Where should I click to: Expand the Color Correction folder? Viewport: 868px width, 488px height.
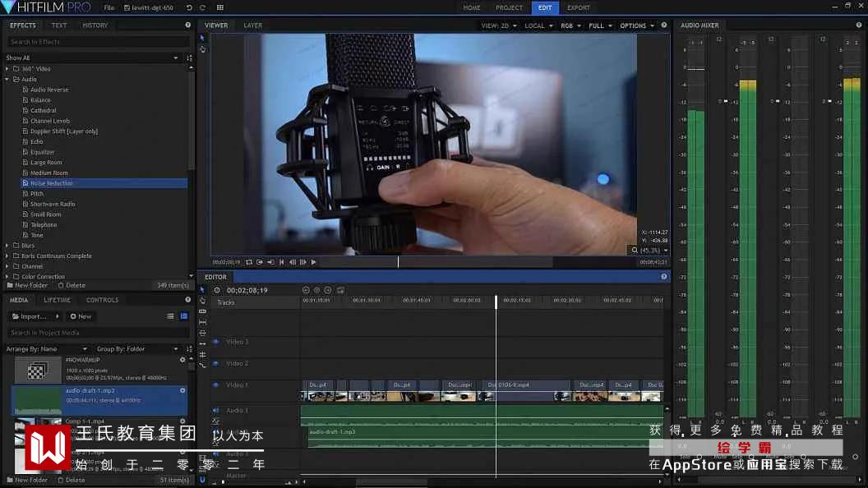pyautogui.click(x=7, y=276)
